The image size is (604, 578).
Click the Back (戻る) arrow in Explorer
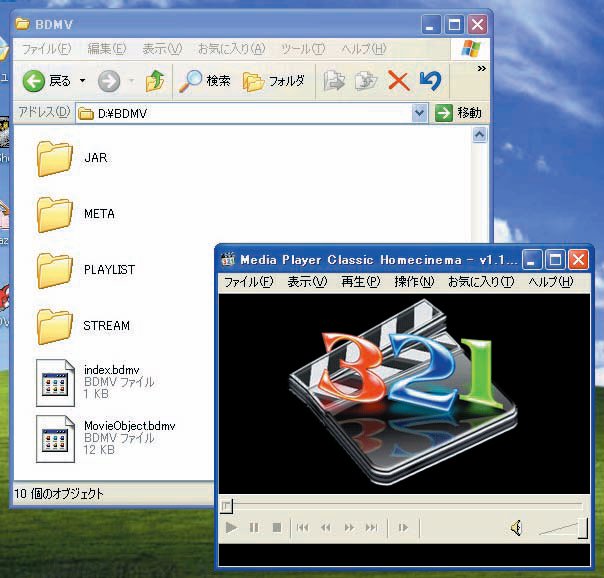(x=34, y=81)
